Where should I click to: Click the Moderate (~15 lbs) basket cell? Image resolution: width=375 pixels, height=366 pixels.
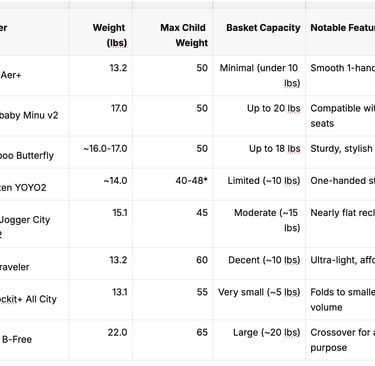point(259,224)
